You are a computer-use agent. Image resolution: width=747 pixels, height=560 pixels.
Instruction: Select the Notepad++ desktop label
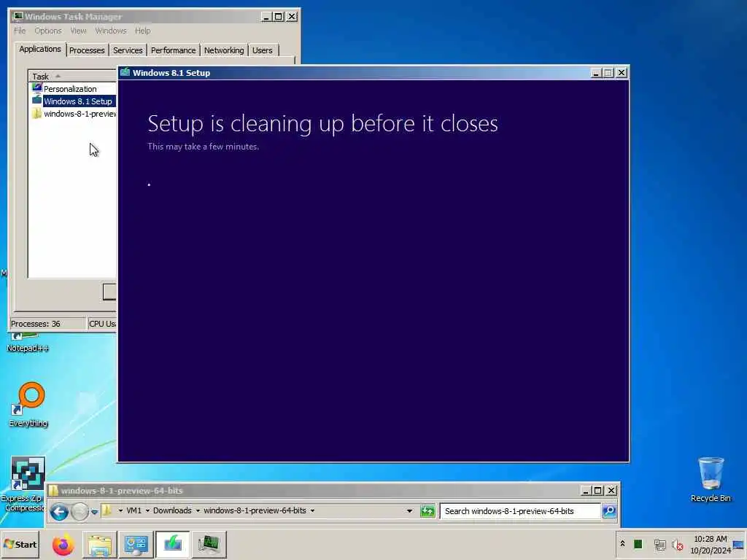point(27,348)
